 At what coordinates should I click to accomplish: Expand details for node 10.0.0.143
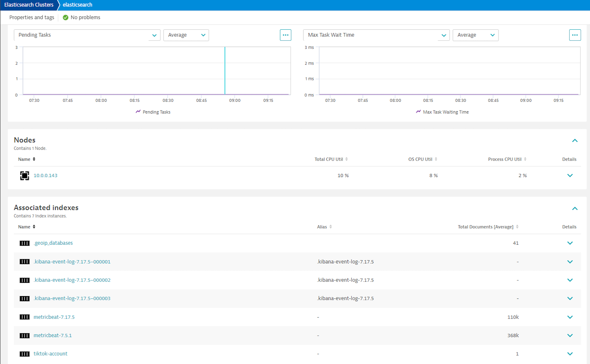(x=570, y=176)
